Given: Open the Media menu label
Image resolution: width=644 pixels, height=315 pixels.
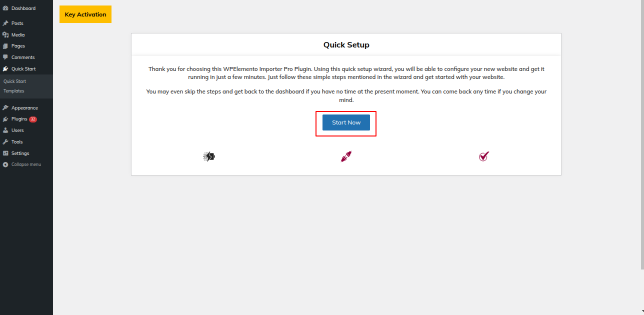Looking at the screenshot, I should click(18, 35).
